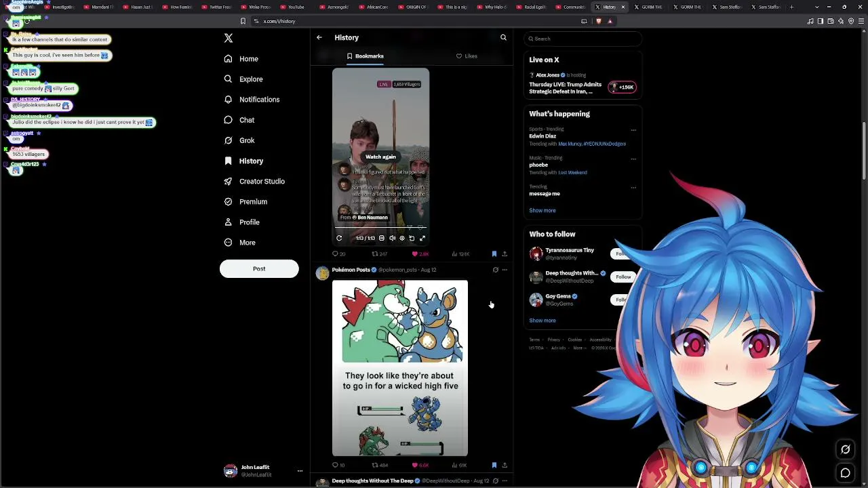Open video playback settings gear
The width and height of the screenshot is (868, 488).
click(402, 238)
